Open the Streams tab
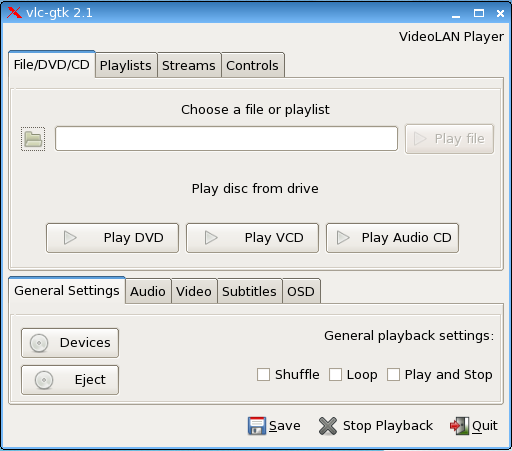Image resolution: width=512 pixels, height=451 pixels. [x=189, y=65]
